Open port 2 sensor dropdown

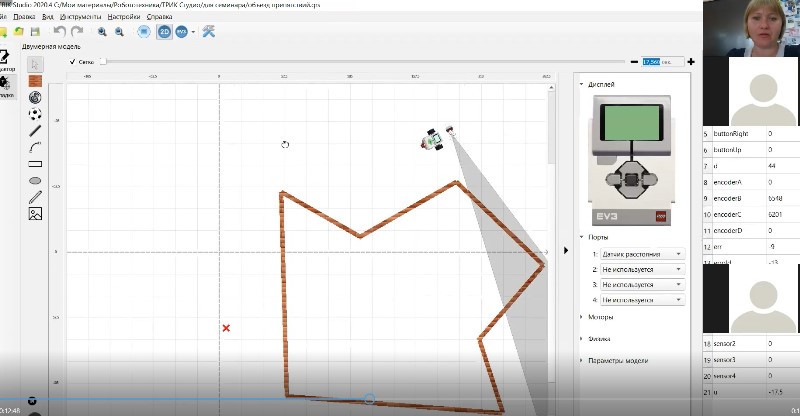click(640, 269)
